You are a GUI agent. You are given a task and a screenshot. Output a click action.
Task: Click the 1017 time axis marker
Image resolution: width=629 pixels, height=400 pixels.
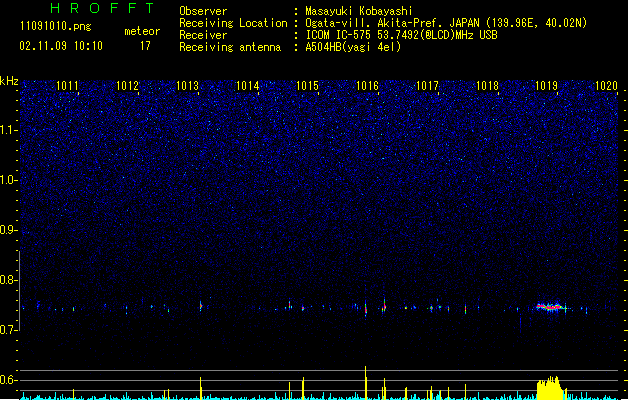[x=427, y=86]
